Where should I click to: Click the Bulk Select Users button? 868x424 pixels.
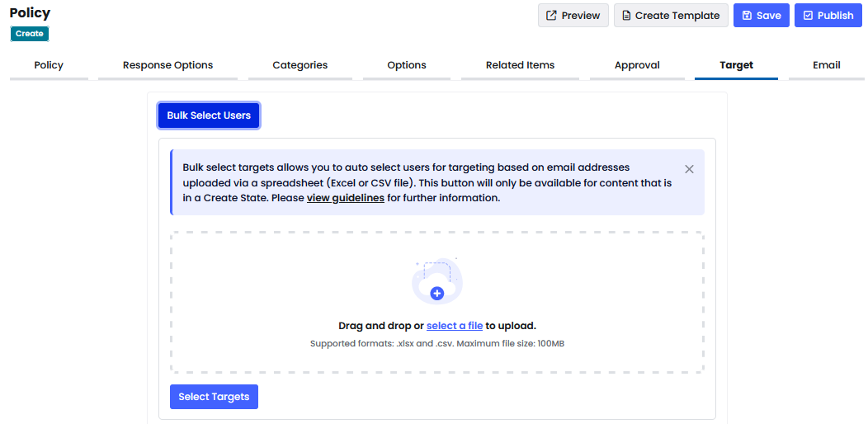tap(209, 115)
